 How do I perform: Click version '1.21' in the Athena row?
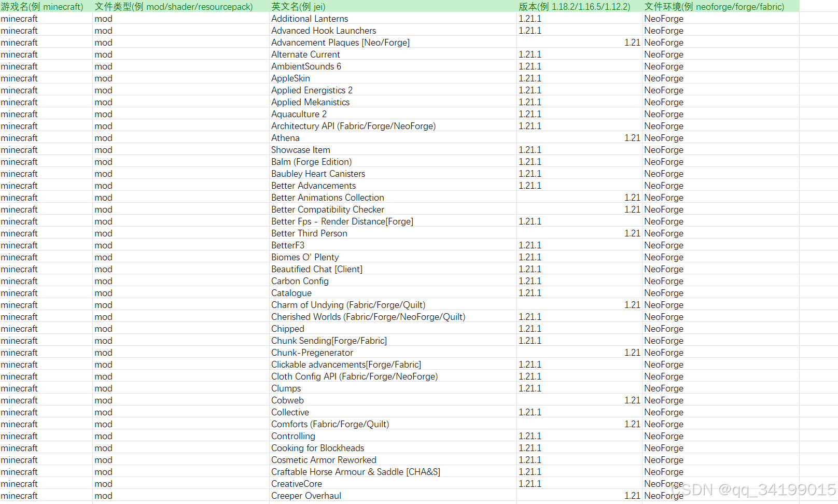tap(579, 138)
